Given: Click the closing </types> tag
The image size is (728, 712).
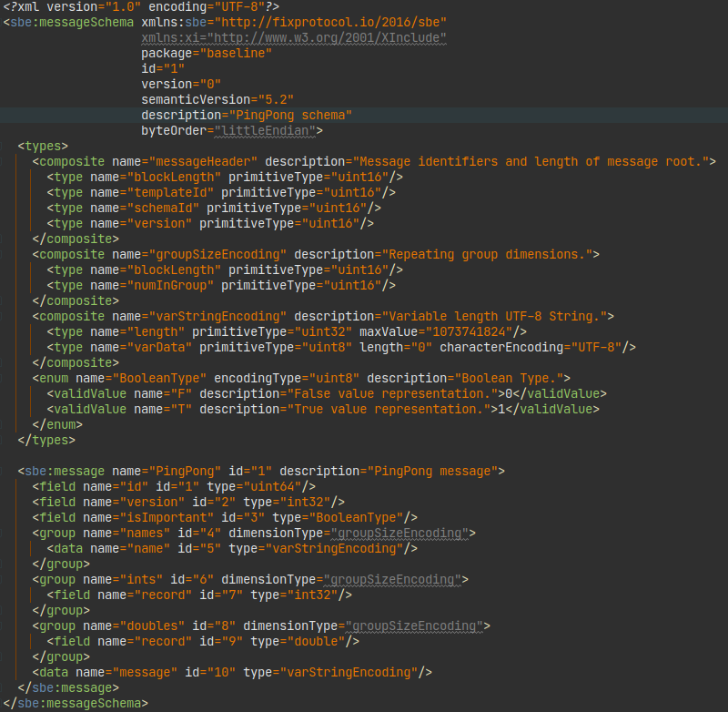Looking at the screenshot, I should click(x=46, y=441).
